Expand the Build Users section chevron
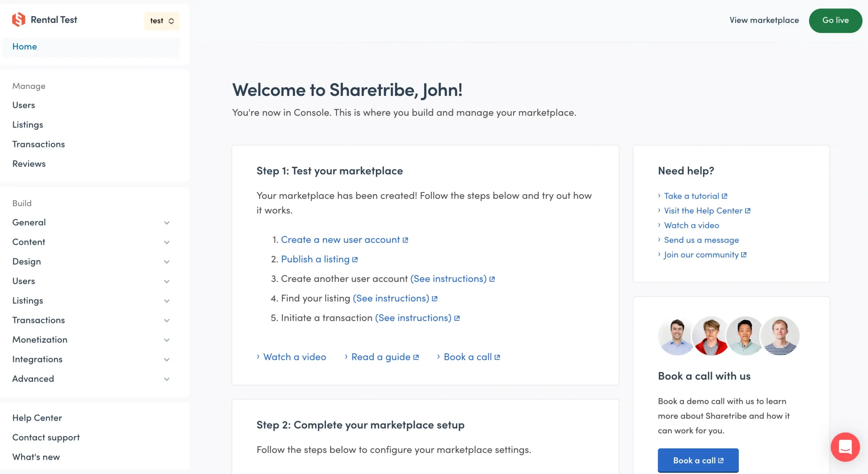The height and width of the screenshot is (474, 868). [x=166, y=281]
